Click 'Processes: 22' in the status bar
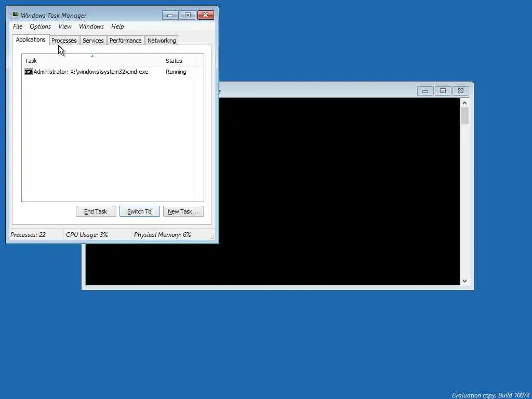 (x=28, y=235)
